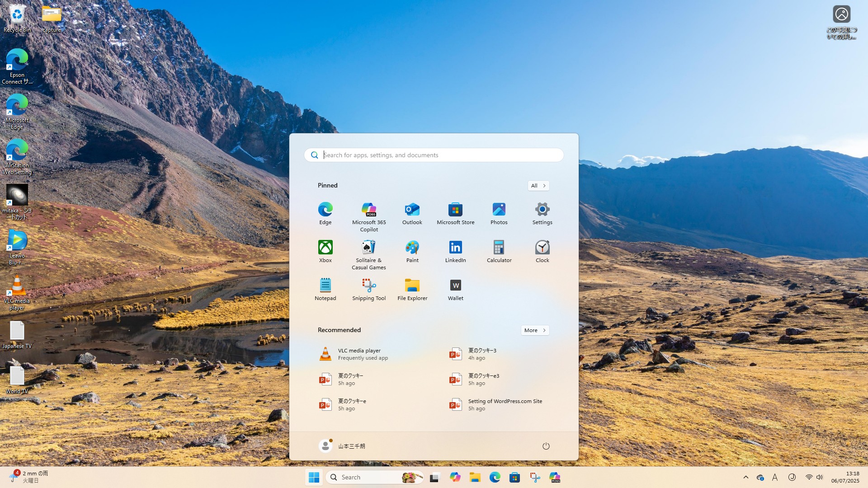Open File Explorer from the Start menu
The height and width of the screenshot is (488, 868).
[x=412, y=290]
